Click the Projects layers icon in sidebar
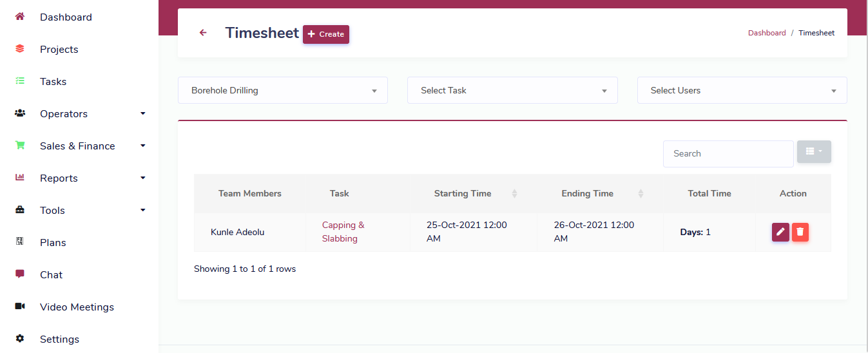Screen dimensions: 868x353 (20, 49)
